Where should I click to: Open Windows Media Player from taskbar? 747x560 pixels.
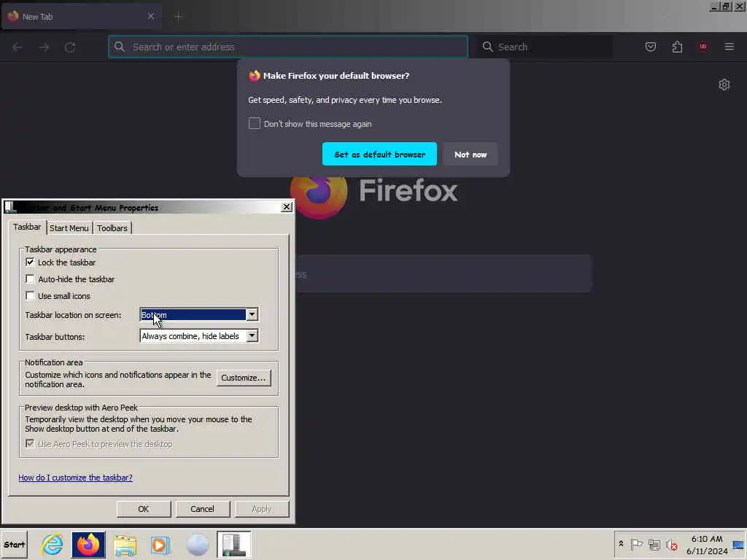(160, 544)
